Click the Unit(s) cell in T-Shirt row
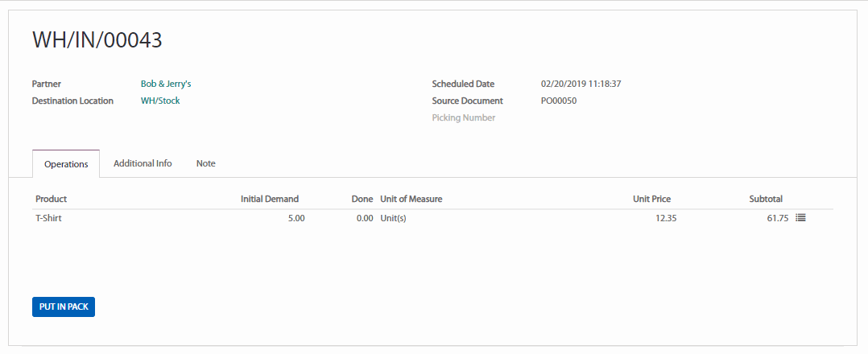This screenshot has height=354, width=868. click(393, 218)
